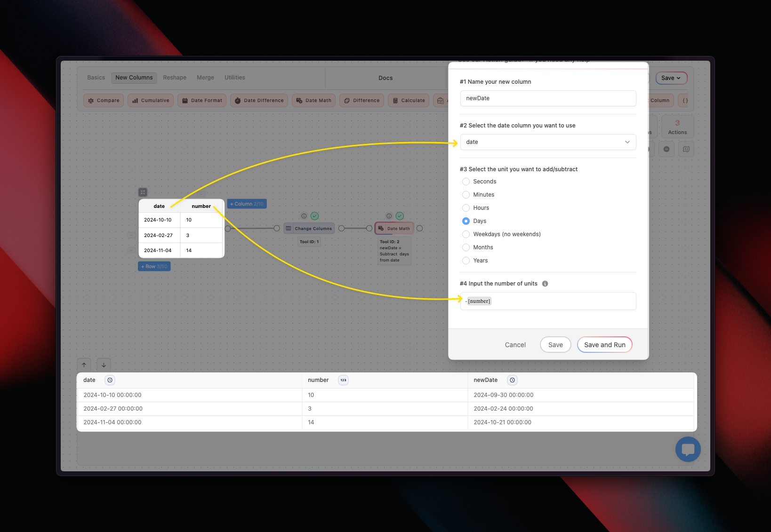Click the map icon button on canvas
Screen dimensions: 771x532
[686, 149]
